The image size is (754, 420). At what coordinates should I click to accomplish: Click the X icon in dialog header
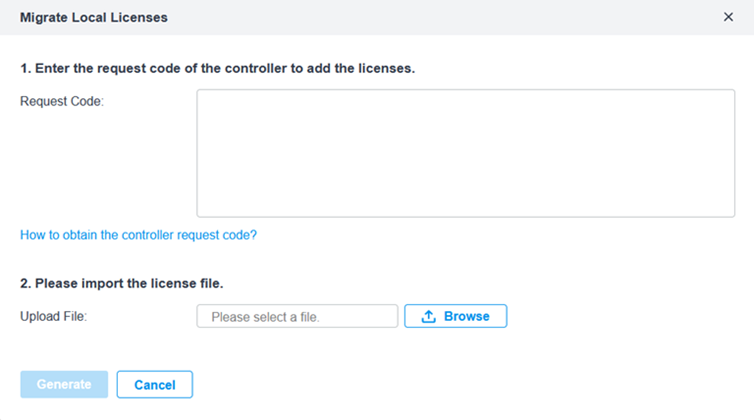(x=728, y=17)
